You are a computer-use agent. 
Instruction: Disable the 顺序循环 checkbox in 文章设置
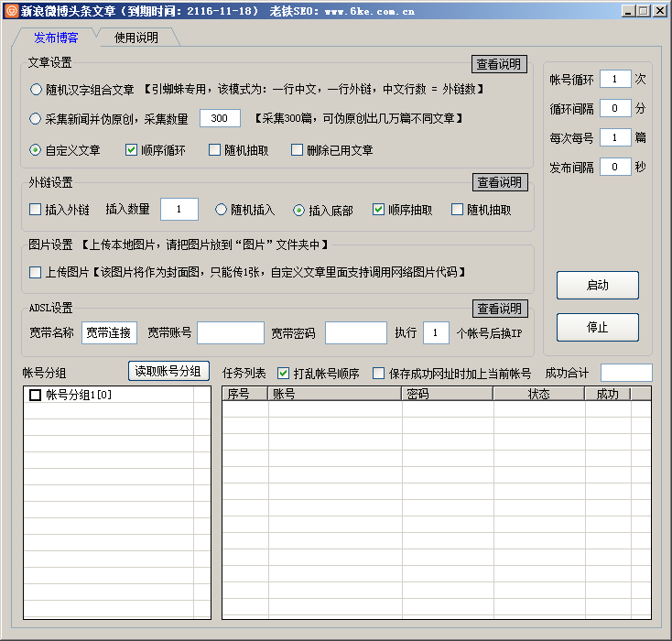[132, 150]
